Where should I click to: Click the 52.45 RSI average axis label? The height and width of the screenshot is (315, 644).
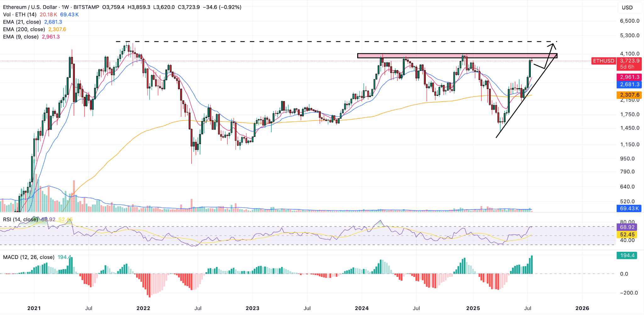coord(627,234)
